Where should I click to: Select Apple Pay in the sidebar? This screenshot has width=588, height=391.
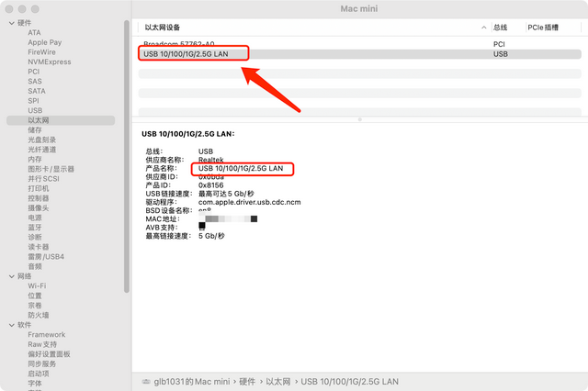tap(45, 42)
